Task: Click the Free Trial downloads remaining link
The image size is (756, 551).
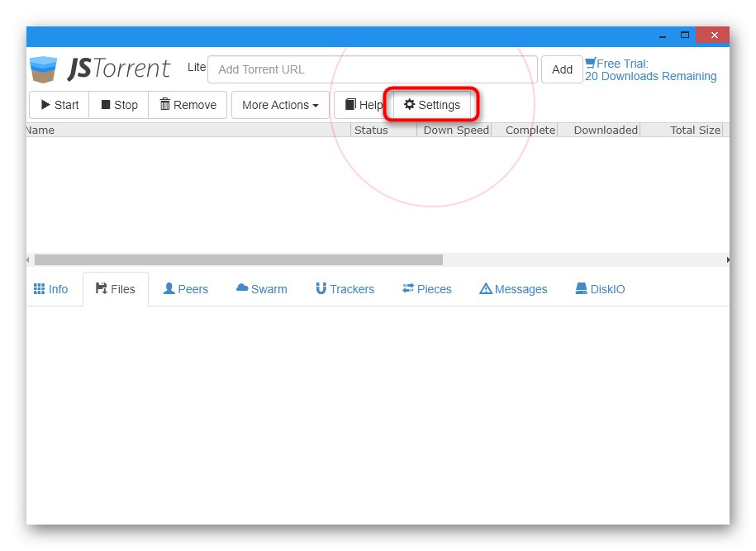Action: [x=651, y=69]
